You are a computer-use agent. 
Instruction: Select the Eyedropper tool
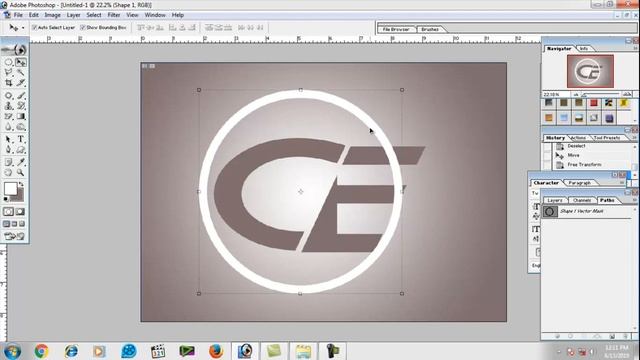click(20, 162)
